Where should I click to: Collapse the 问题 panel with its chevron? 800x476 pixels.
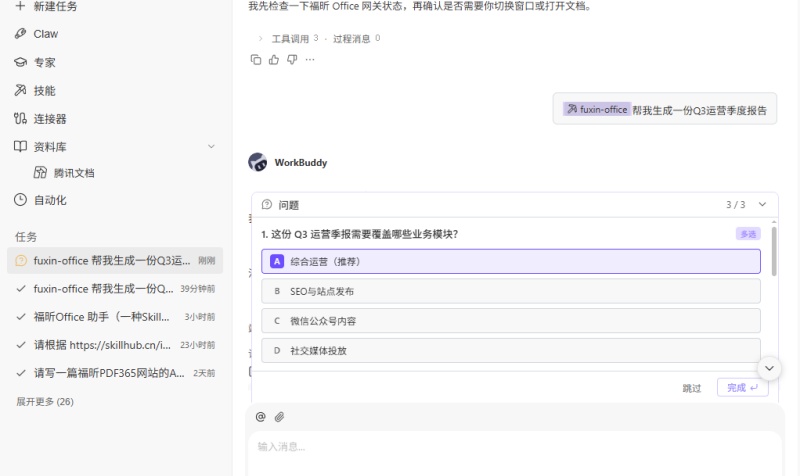coord(762,205)
